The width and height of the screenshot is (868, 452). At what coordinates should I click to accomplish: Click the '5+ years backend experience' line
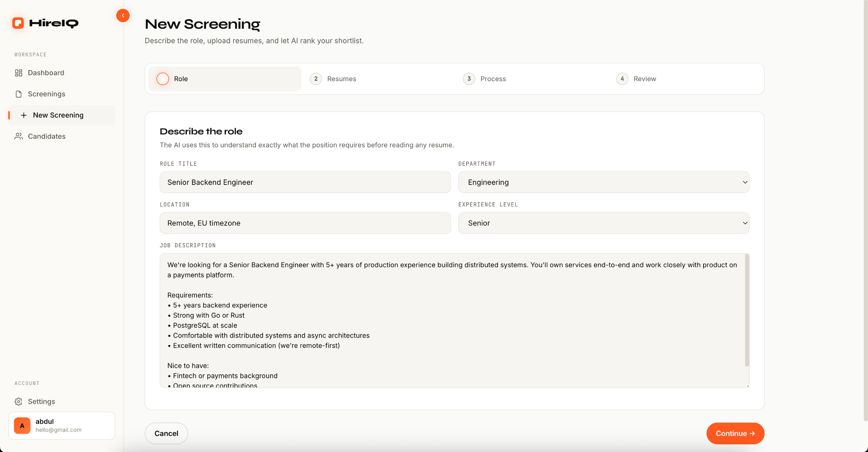click(x=217, y=305)
